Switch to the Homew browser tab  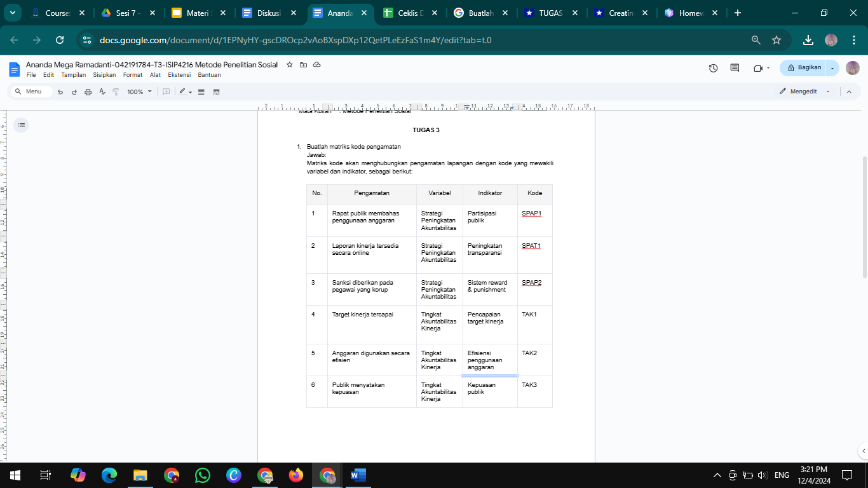click(x=691, y=13)
